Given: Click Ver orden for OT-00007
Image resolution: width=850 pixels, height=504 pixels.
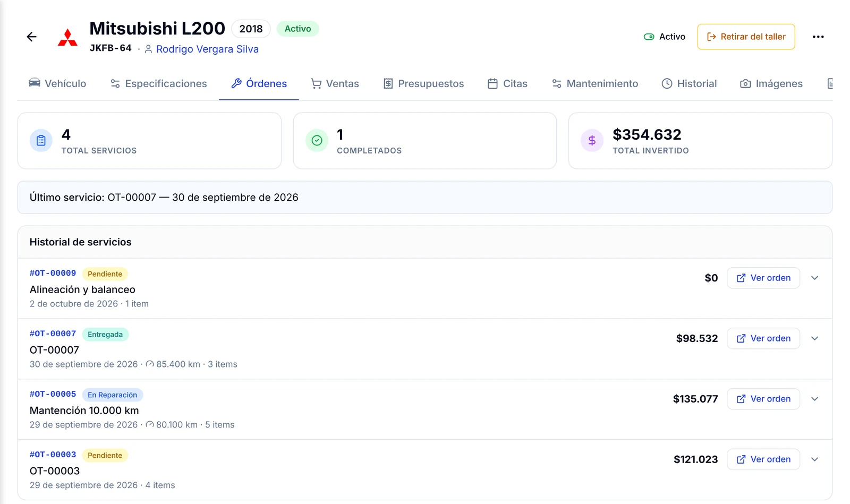Looking at the screenshot, I should coord(763,338).
